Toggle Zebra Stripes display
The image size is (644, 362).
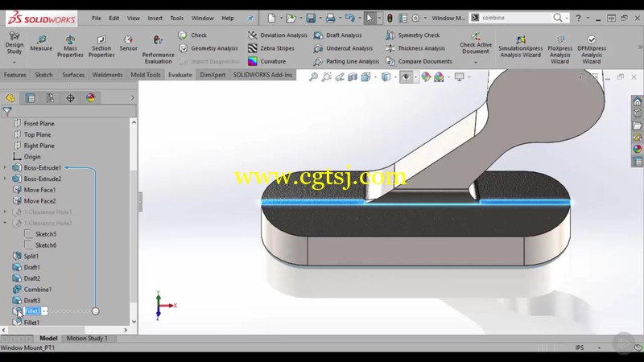click(271, 48)
